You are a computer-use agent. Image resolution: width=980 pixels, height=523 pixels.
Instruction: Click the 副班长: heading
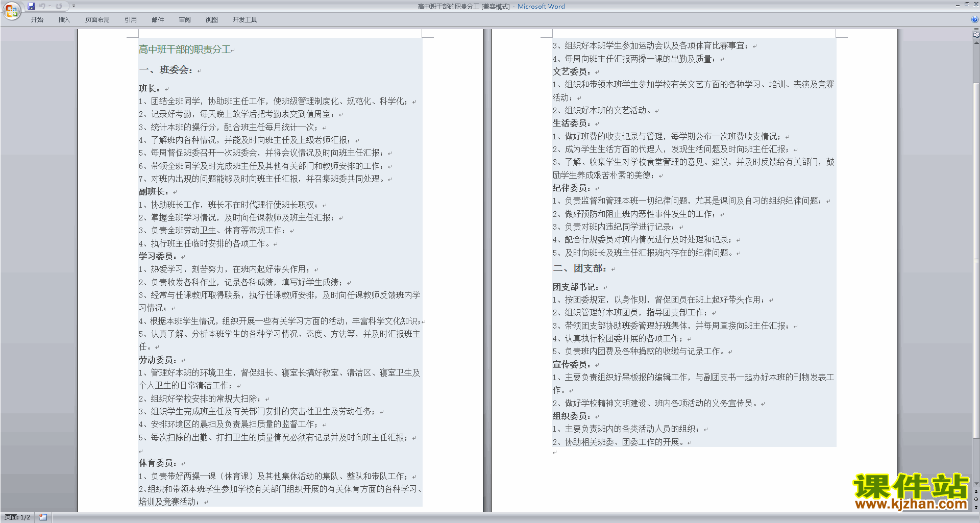click(x=154, y=192)
